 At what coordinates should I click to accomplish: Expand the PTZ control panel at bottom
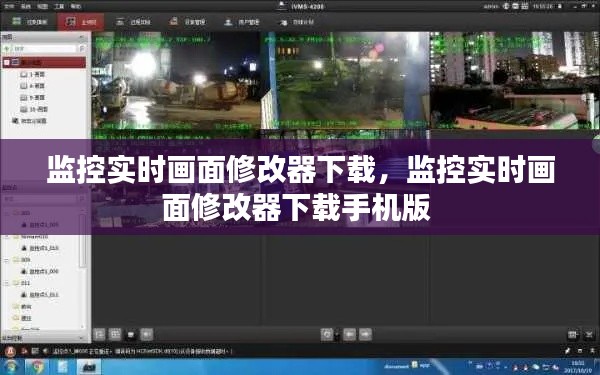coord(81,338)
